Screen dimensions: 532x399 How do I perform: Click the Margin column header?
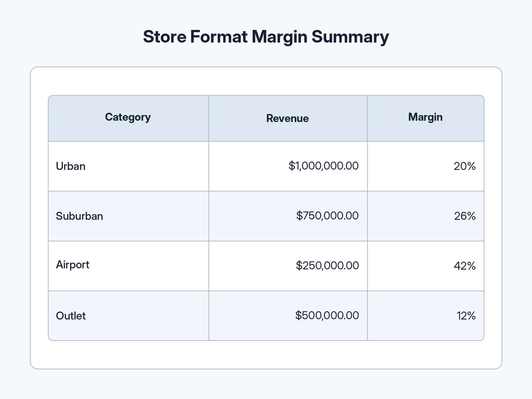click(426, 118)
